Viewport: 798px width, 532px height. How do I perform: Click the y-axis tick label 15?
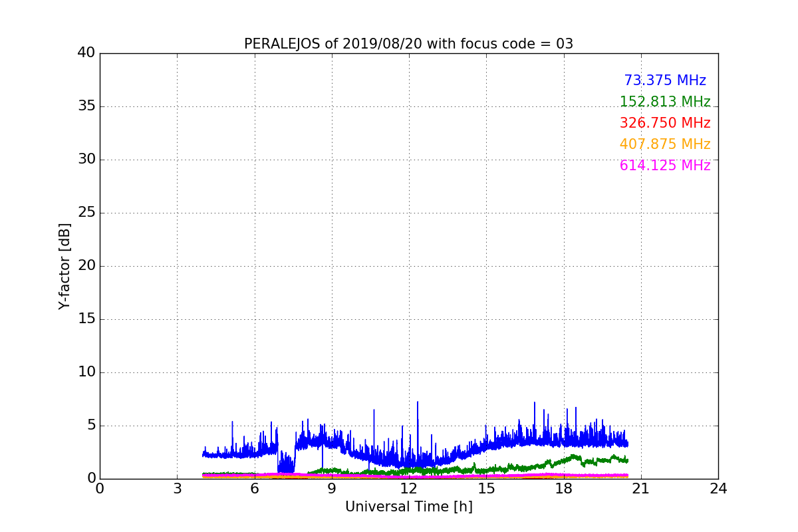pos(86,319)
